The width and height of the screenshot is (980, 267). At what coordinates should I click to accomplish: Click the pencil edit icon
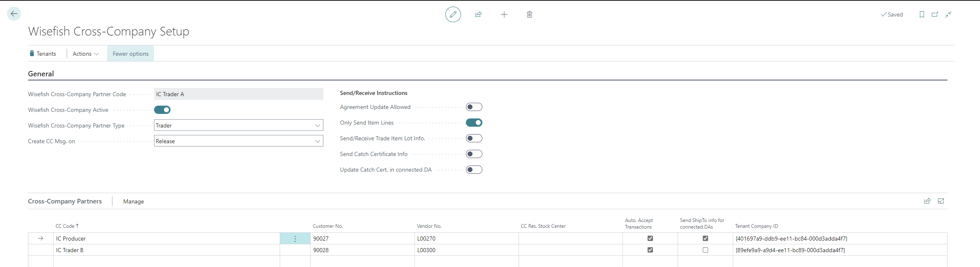pyautogui.click(x=453, y=14)
